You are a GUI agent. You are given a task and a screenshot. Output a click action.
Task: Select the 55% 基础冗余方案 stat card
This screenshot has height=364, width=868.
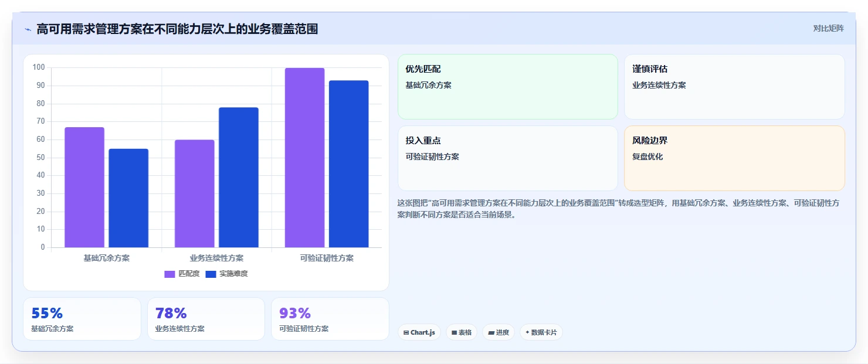[82, 319]
